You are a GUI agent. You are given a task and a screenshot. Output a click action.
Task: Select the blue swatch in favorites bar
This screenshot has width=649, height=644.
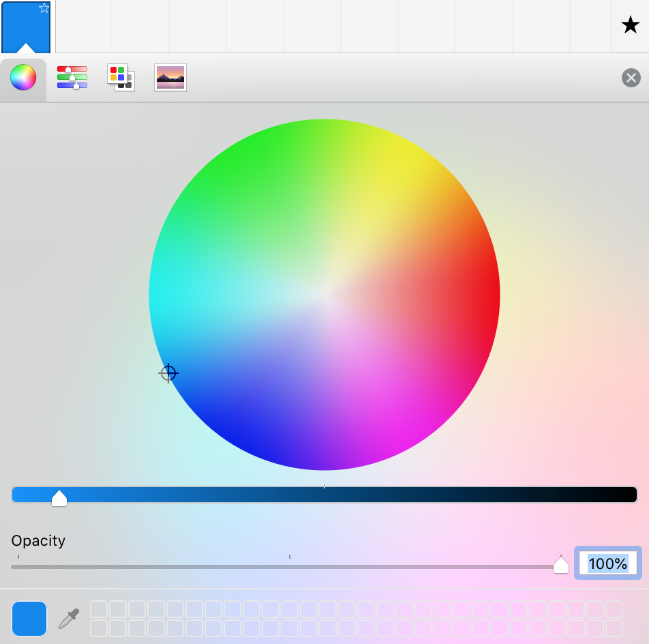[x=26, y=27]
